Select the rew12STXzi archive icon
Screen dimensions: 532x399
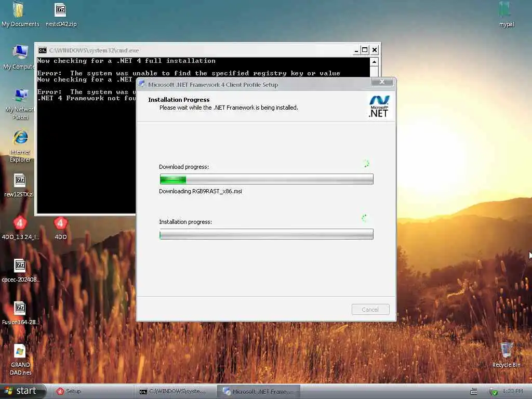19,185
